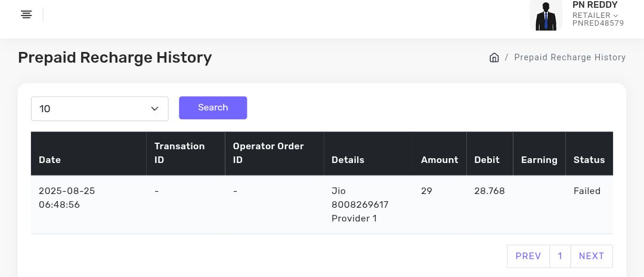Click the Earning column header
644x277 pixels.
coord(539,160)
